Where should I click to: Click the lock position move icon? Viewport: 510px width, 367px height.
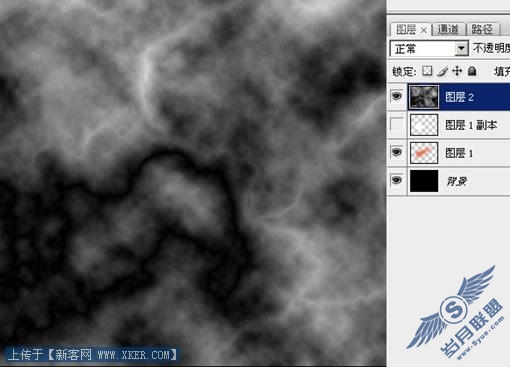(457, 71)
